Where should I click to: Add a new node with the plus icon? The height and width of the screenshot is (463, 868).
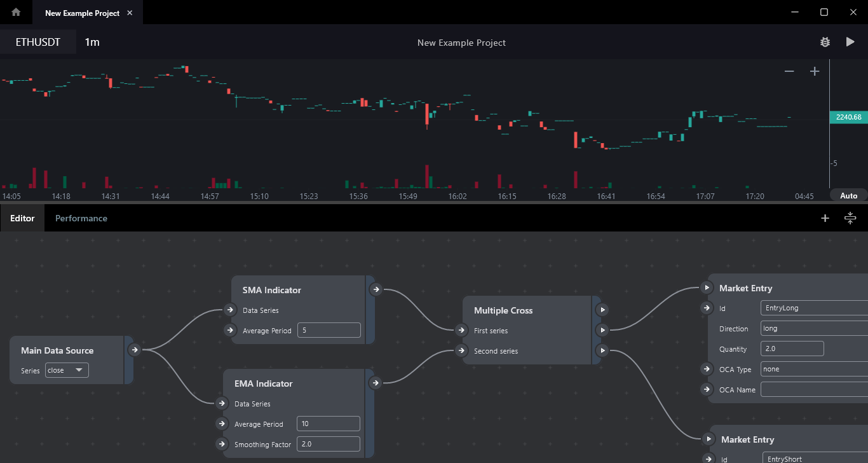pyautogui.click(x=825, y=218)
